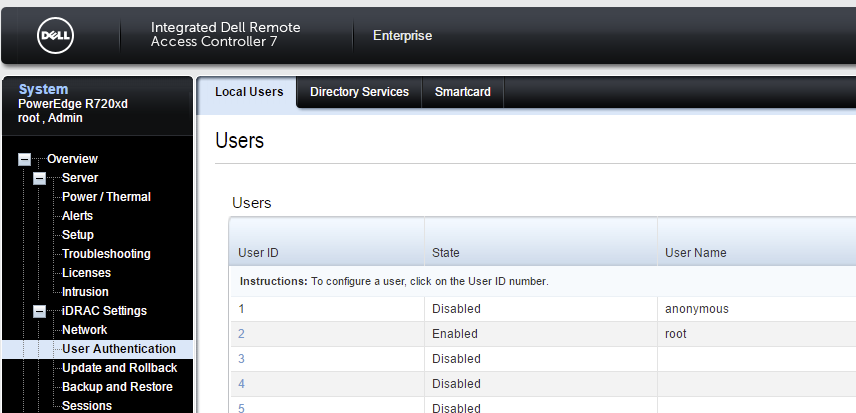Switch to the Directory Services tab
The width and height of the screenshot is (856, 413).
point(359,92)
